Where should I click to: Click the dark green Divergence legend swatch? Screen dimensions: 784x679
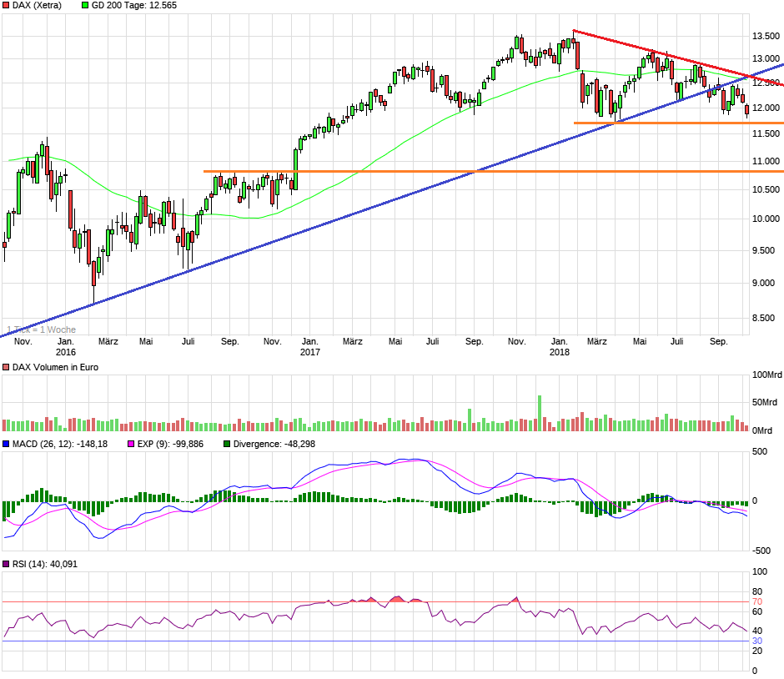[227, 444]
